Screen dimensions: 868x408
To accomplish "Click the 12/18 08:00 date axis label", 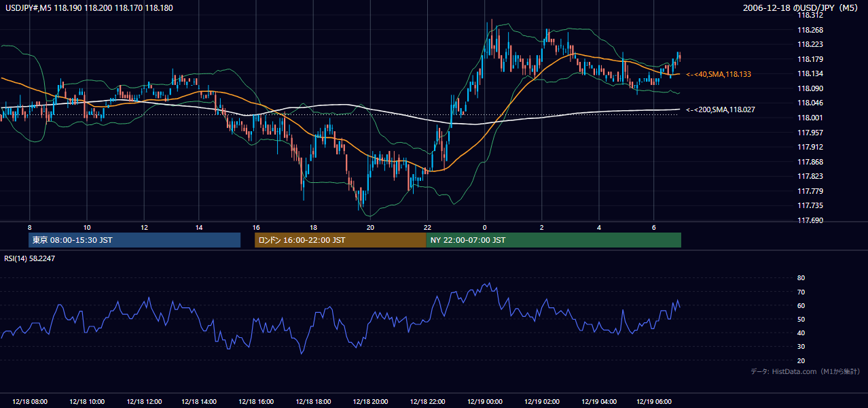I will pos(30,402).
